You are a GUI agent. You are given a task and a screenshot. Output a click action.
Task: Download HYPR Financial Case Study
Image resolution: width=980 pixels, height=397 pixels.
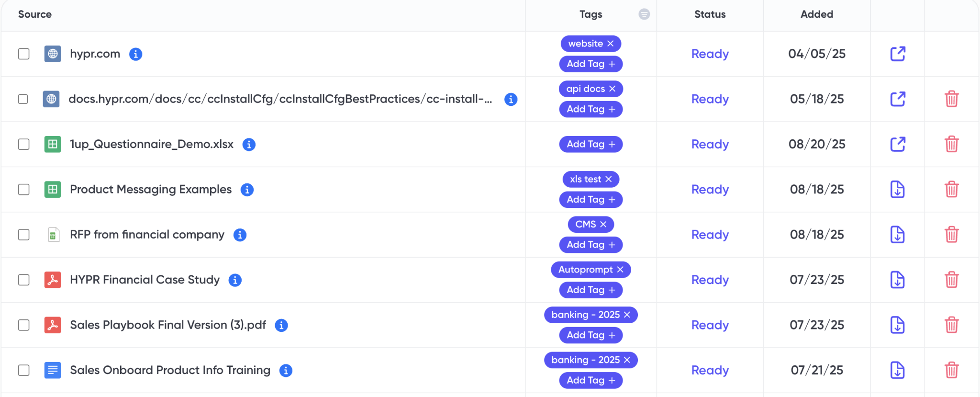898,280
